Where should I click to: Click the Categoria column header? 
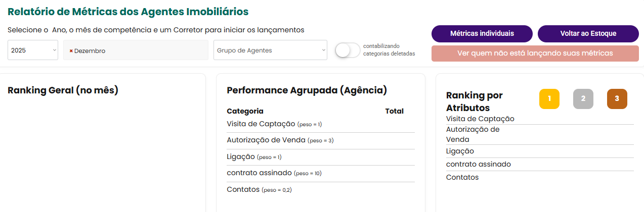pyautogui.click(x=245, y=111)
